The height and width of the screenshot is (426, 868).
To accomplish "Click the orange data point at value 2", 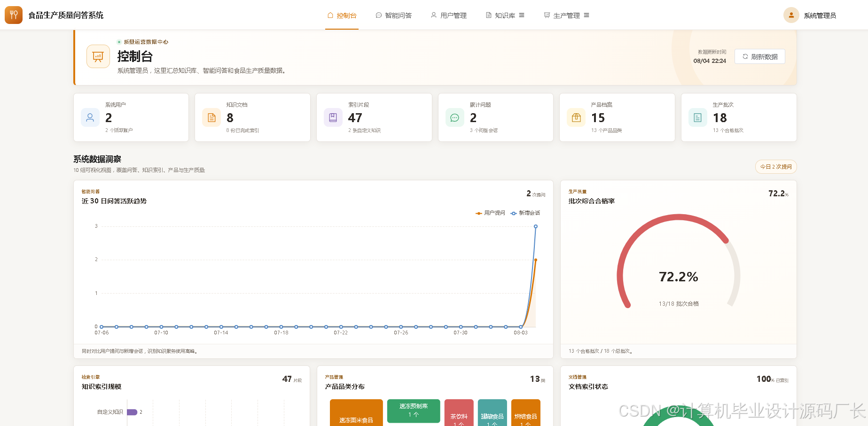I will tap(536, 260).
